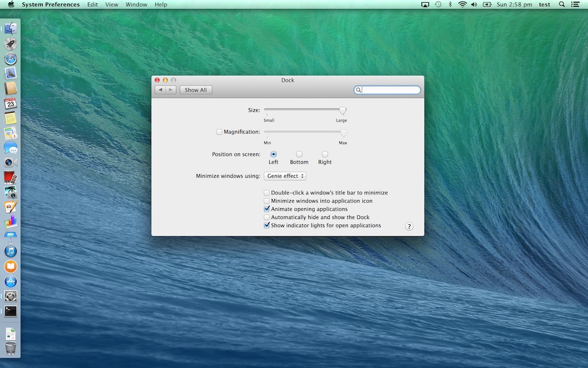Click the Show All button
The image size is (588, 368).
tap(196, 90)
